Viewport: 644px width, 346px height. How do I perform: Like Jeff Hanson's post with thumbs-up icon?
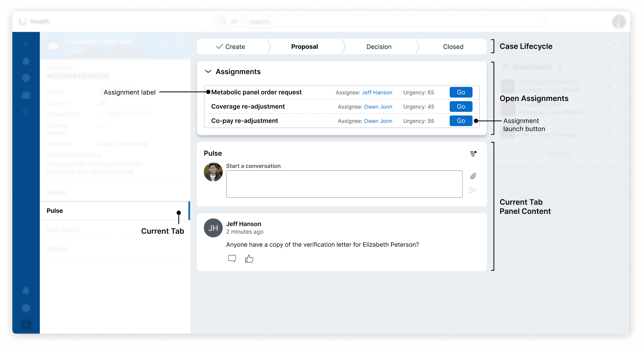pyautogui.click(x=249, y=258)
